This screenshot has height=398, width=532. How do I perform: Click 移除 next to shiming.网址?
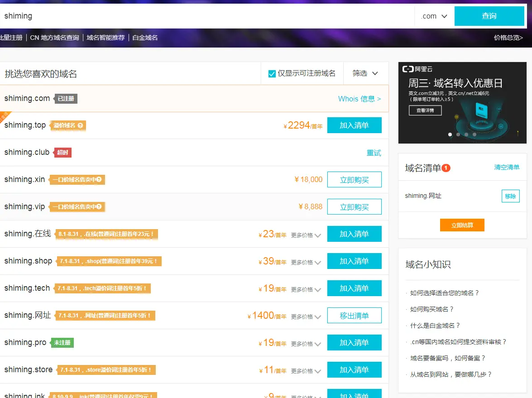point(510,196)
